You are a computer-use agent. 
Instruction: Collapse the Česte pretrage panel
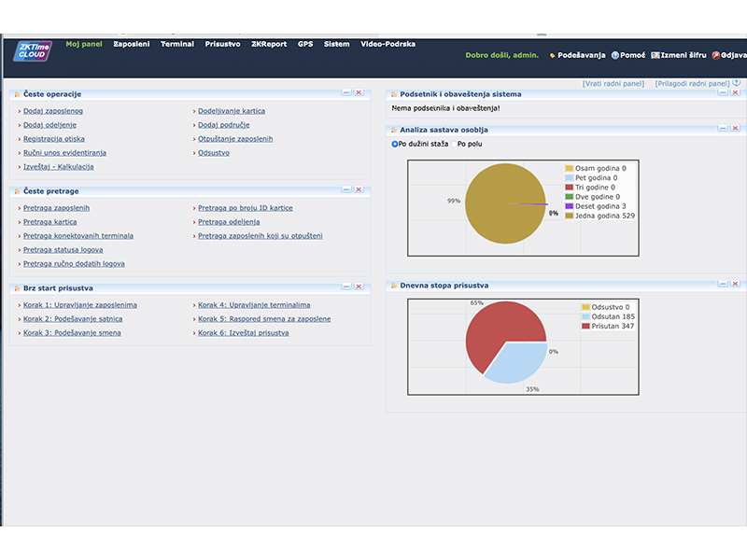click(x=346, y=189)
